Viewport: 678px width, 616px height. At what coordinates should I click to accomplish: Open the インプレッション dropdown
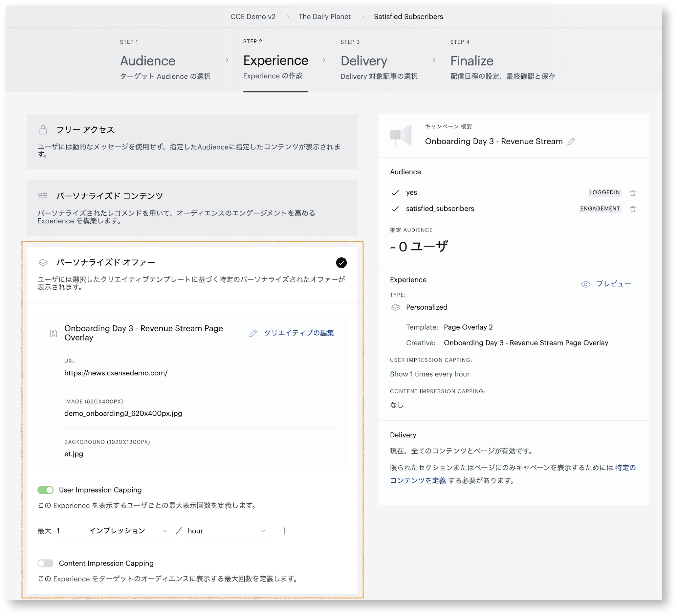point(129,531)
